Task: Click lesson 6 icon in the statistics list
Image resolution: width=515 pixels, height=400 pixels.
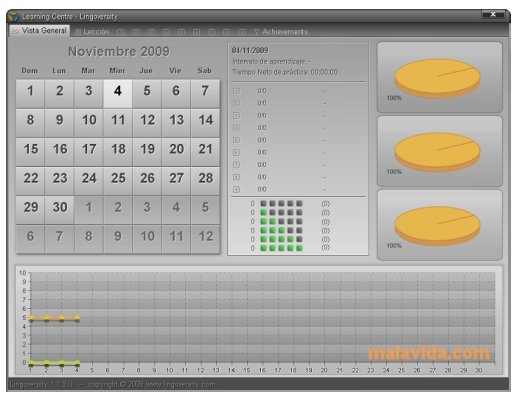Action: (x=236, y=152)
